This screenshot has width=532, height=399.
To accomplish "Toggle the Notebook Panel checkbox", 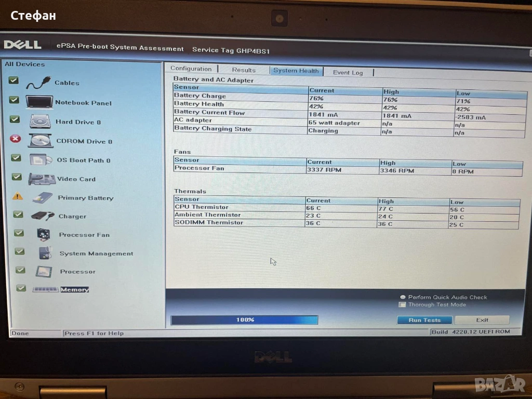I will [14, 100].
